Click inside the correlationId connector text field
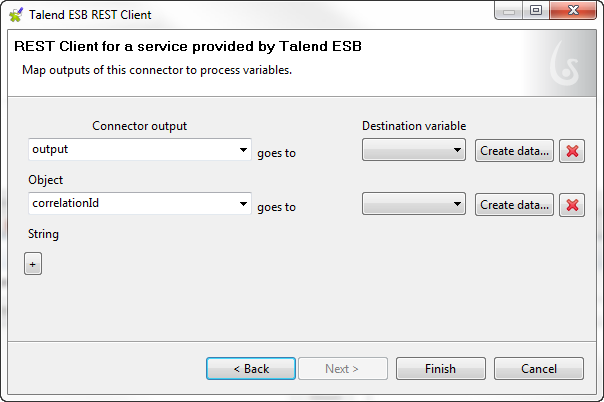 pos(130,204)
